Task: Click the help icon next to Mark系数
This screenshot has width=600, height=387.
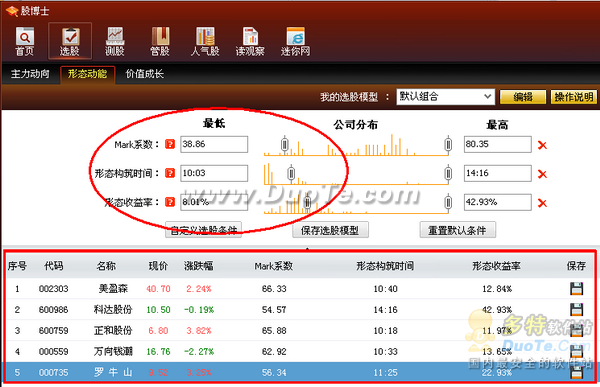Action: [x=170, y=144]
